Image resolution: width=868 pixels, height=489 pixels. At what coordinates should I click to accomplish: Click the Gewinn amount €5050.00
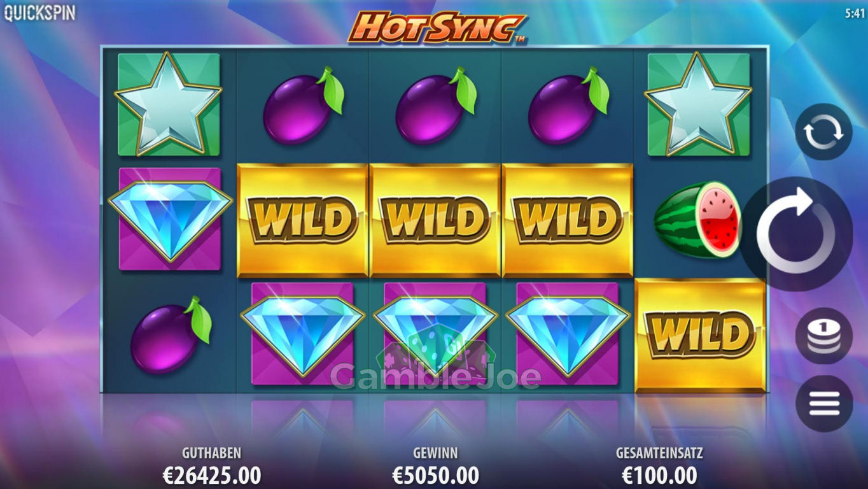click(435, 475)
